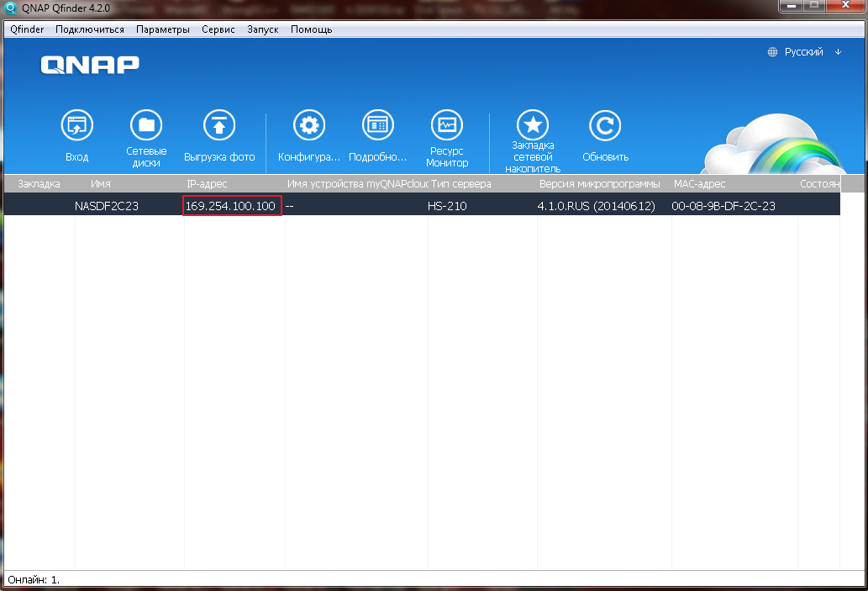This screenshot has width=868, height=591.
Task: Refresh the list with the Обновить icon
Action: click(605, 125)
